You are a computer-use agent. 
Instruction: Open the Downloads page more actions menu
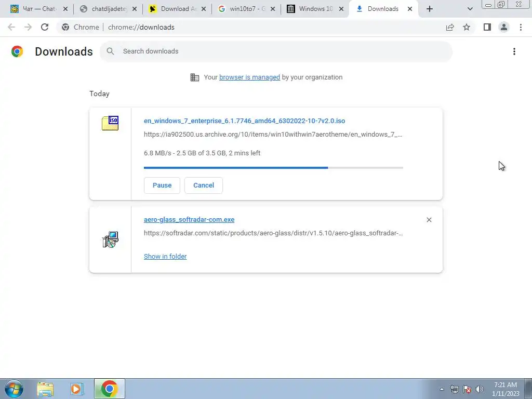[x=514, y=51]
